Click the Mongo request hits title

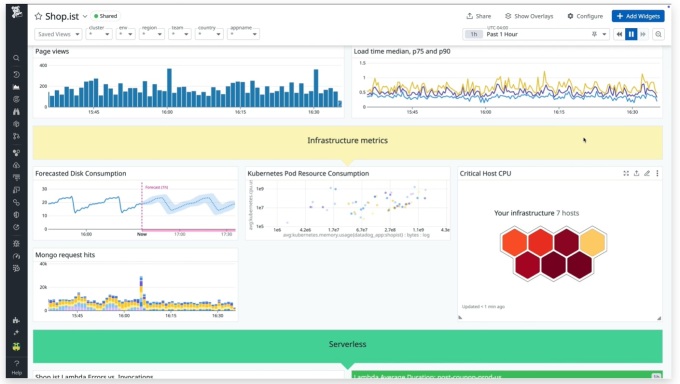[65, 255]
